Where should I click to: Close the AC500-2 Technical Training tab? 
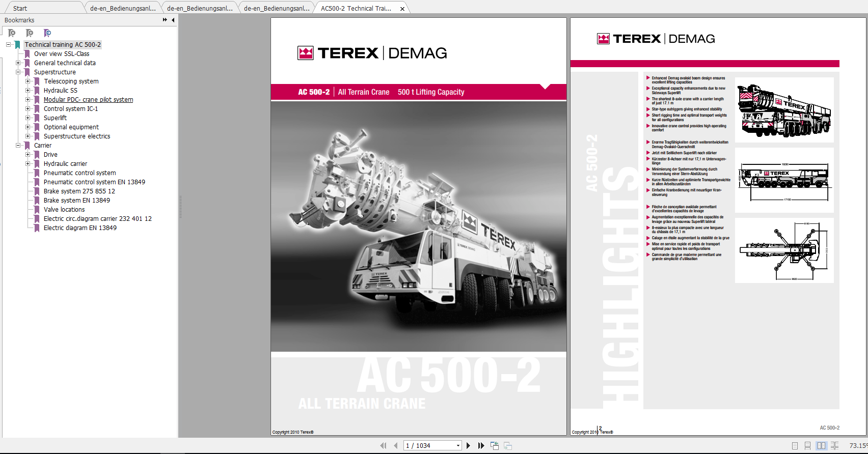coord(402,9)
